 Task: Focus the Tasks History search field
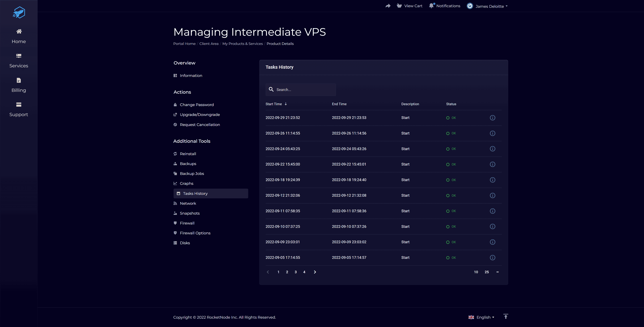tap(304, 90)
